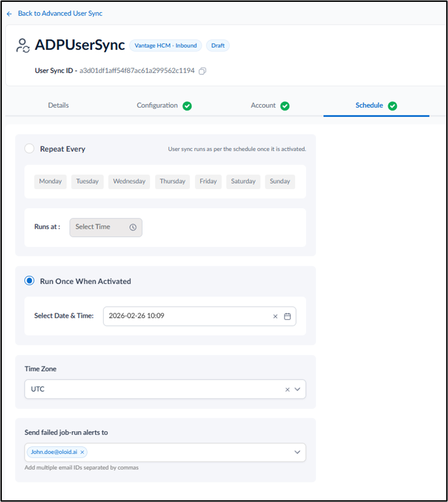The width and height of the screenshot is (448, 502).
Task: Click 'User sync runs as per the schedule' note
Action: pyautogui.click(x=237, y=149)
